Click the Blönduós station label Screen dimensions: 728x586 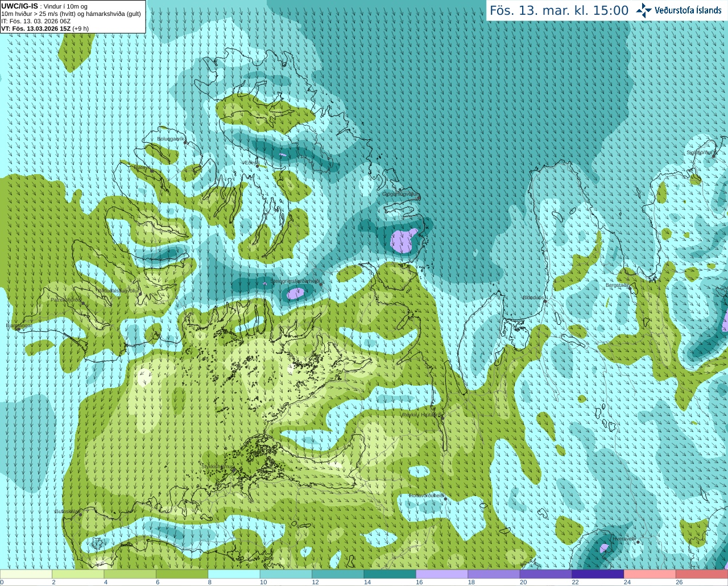[x=533, y=298]
